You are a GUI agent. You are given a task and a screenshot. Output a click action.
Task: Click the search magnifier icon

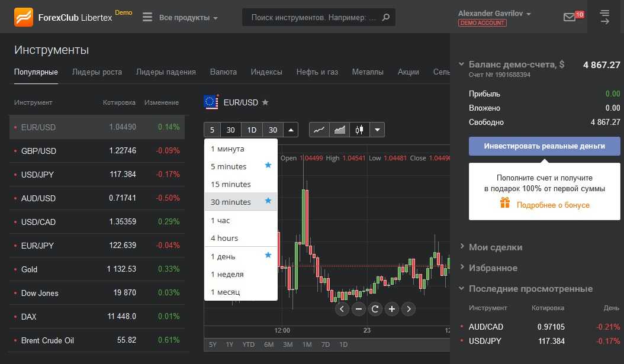point(385,17)
